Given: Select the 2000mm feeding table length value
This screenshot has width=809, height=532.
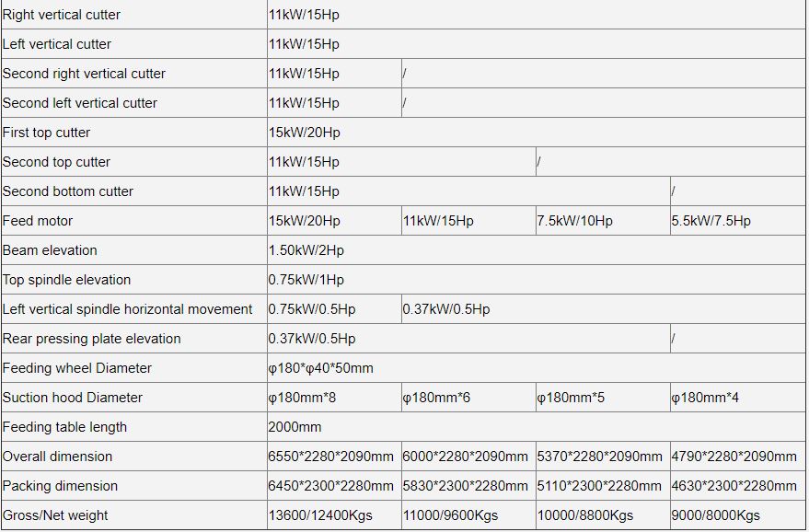Looking at the screenshot, I should click(295, 427).
